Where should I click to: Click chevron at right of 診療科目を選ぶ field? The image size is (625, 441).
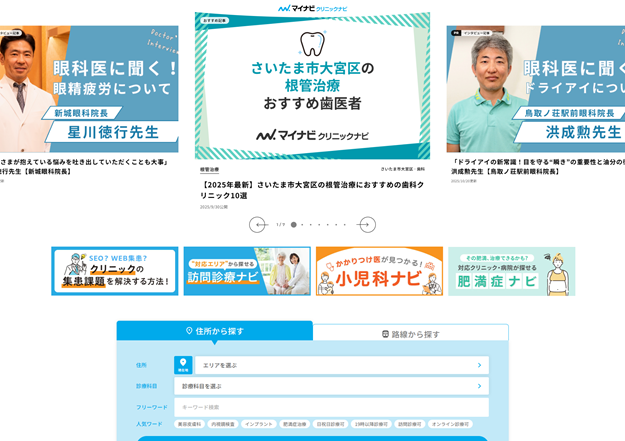click(x=480, y=386)
